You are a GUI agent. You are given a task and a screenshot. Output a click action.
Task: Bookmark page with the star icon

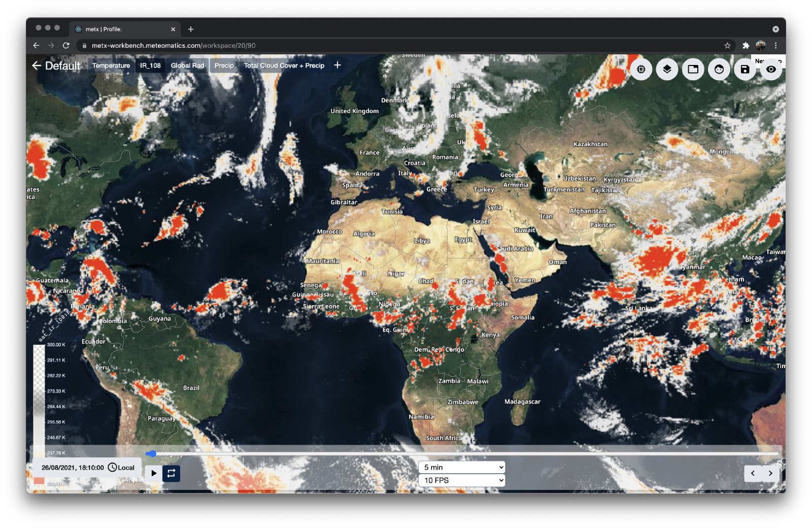pos(727,45)
